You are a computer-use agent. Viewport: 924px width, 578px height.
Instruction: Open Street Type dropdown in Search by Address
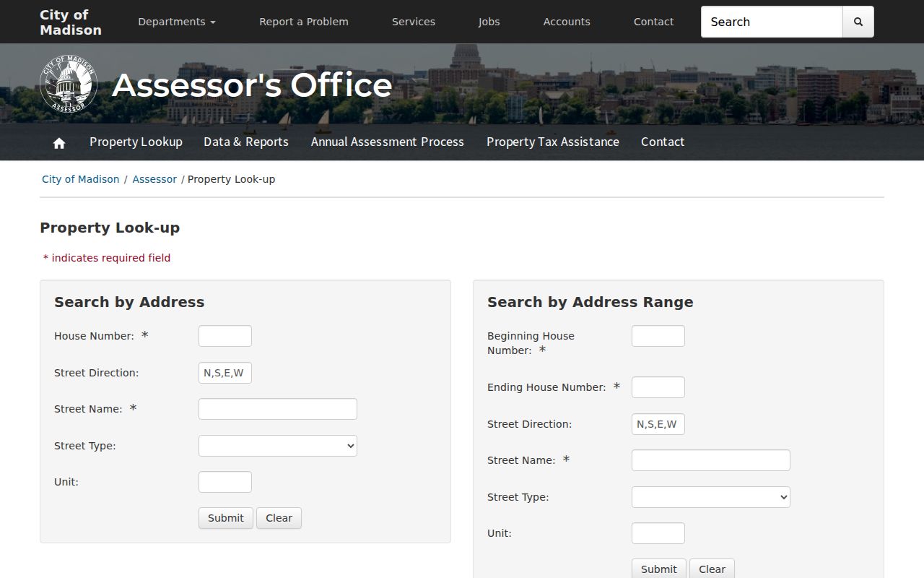(x=278, y=446)
